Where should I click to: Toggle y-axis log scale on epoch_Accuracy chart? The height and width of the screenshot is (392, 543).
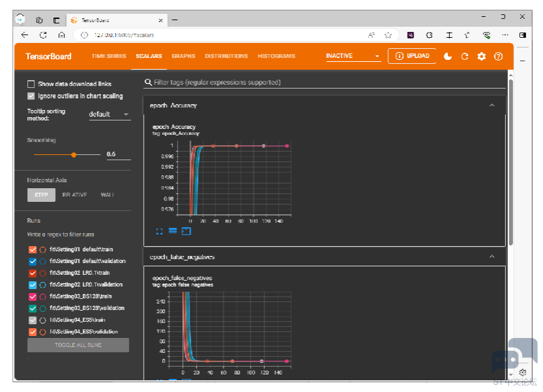pyautogui.click(x=173, y=231)
